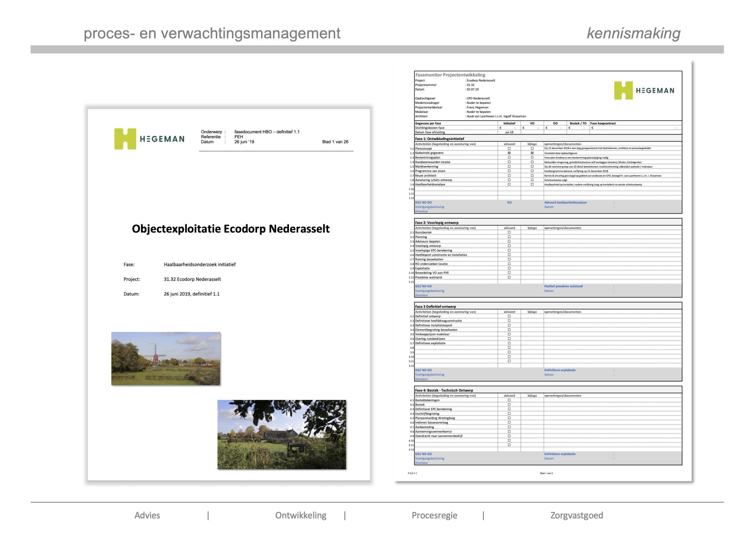Click the reference value 'FEH'

pyautogui.click(x=239, y=137)
